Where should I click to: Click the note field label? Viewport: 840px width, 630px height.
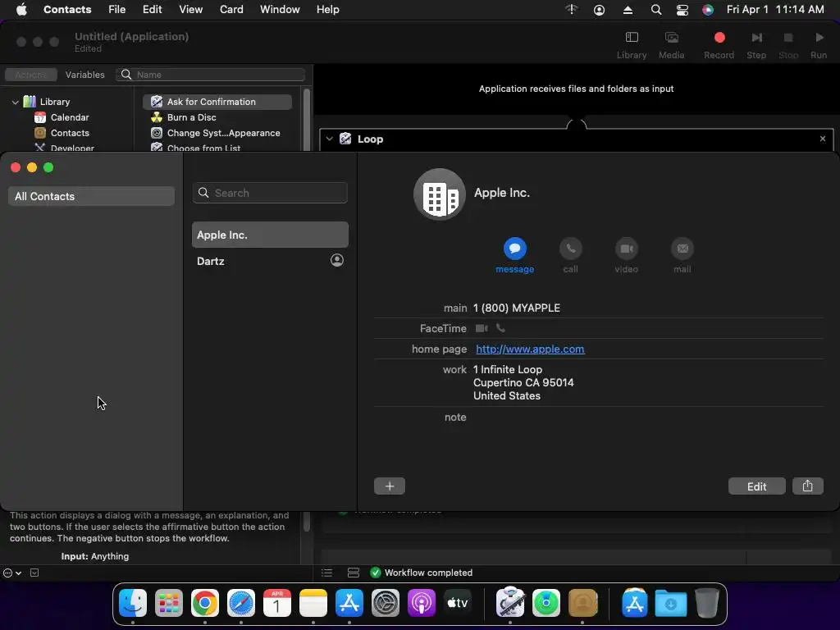(x=455, y=418)
